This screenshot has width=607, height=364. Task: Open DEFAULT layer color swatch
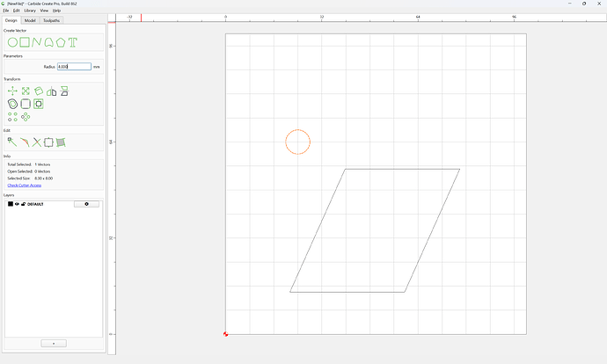point(11,204)
